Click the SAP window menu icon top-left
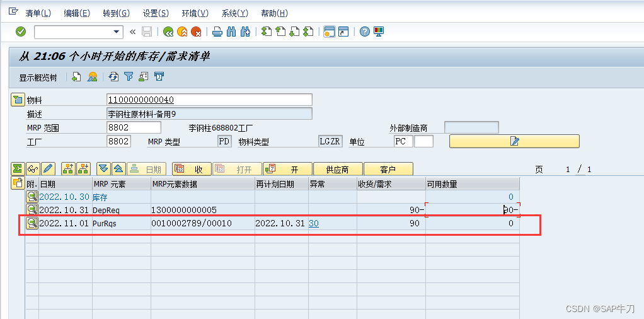 [13, 12]
